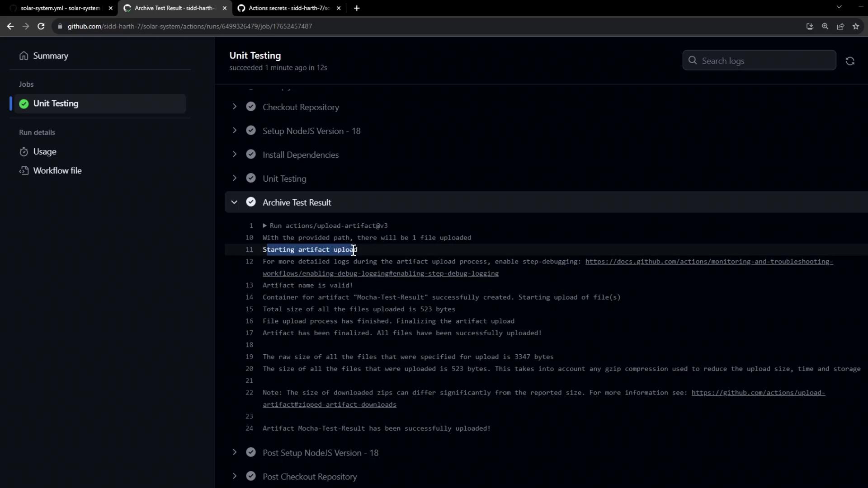This screenshot has width=868, height=488.
Task: Bookmark this page with star icon
Action: [x=856, y=26]
